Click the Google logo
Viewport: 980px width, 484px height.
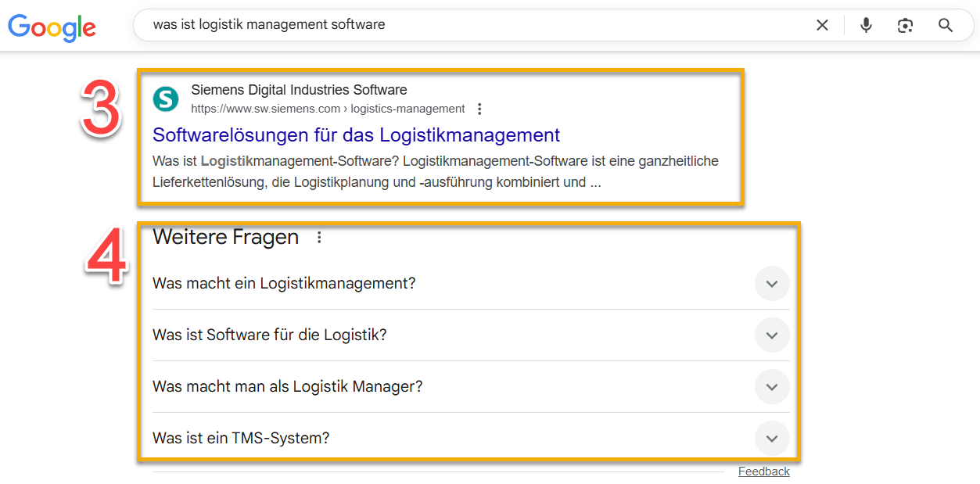(52, 27)
